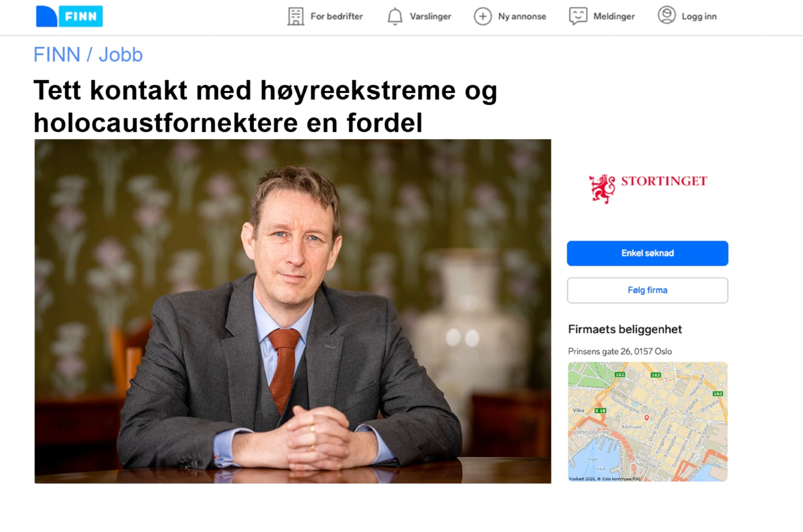Click the Varslinger bell icon

click(395, 16)
